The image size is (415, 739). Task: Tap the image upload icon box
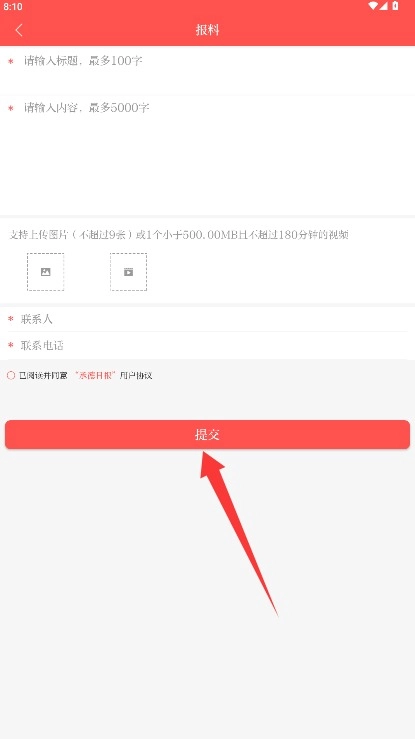[x=45, y=272]
